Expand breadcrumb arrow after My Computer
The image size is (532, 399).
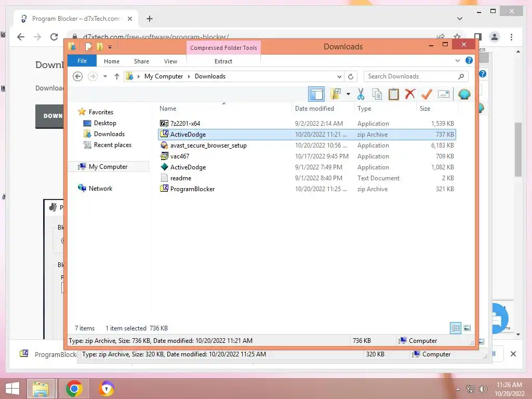click(189, 77)
